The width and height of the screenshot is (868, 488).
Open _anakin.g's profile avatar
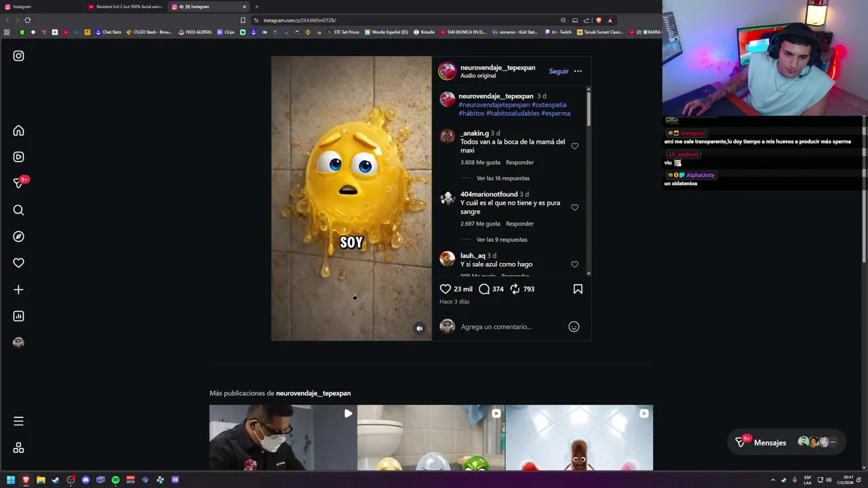447,136
